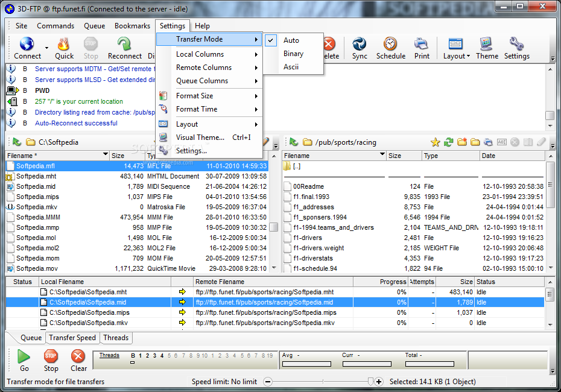
Task: Open Settings wrench icon in toolbar
Action: coord(516,44)
